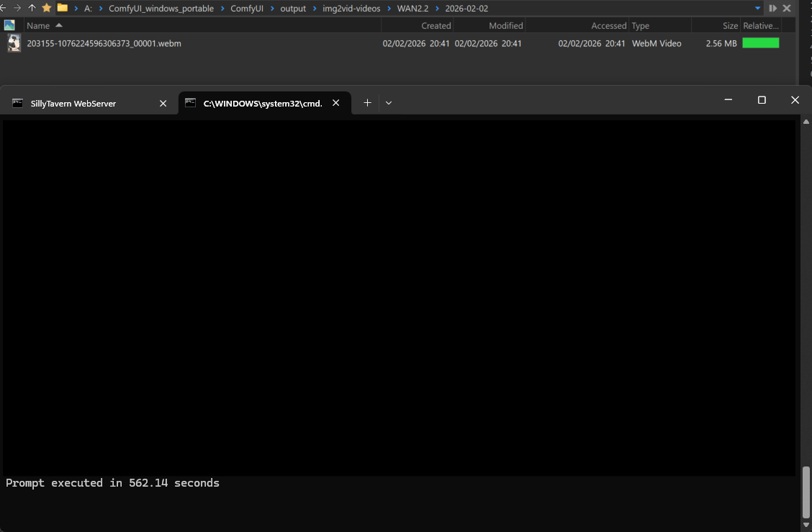Click the terminal scrollbar thumb
This screenshot has height=532, width=812.
806,492
